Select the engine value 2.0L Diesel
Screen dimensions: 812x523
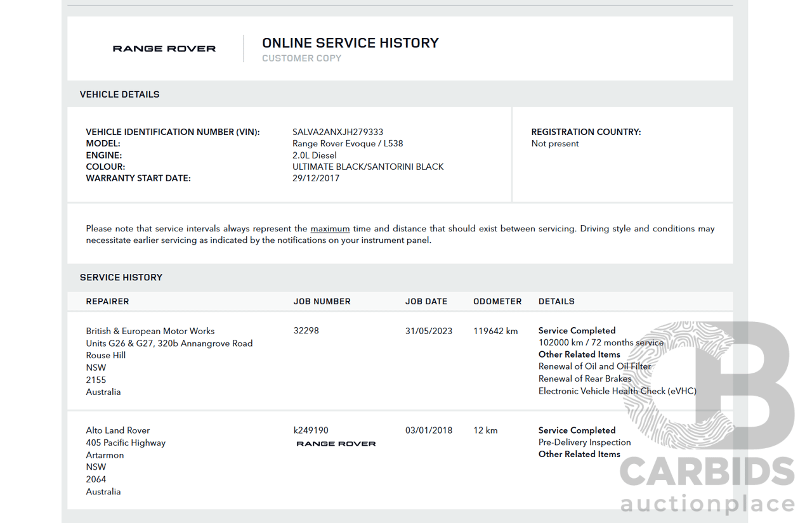coord(315,155)
